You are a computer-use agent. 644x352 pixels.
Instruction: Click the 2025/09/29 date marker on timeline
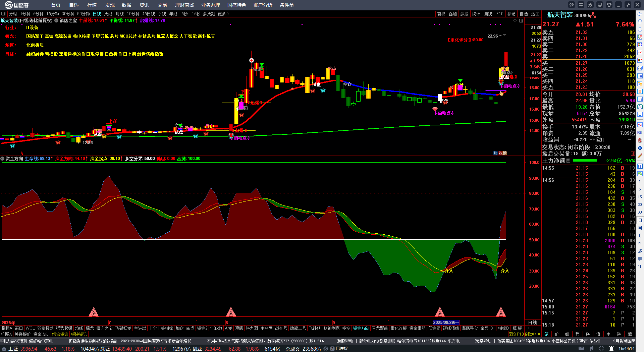pos(446,322)
